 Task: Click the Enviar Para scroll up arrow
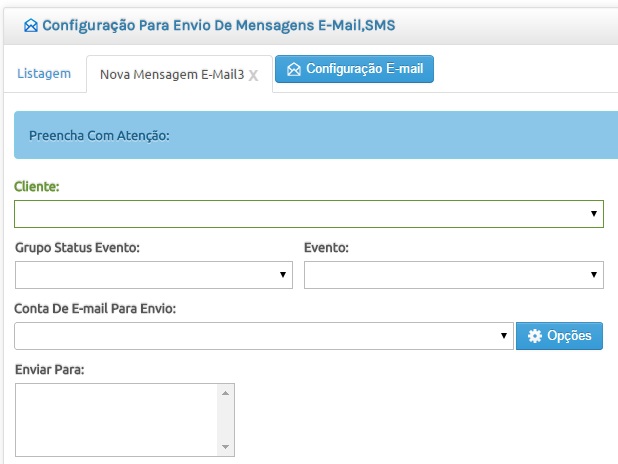225,393
